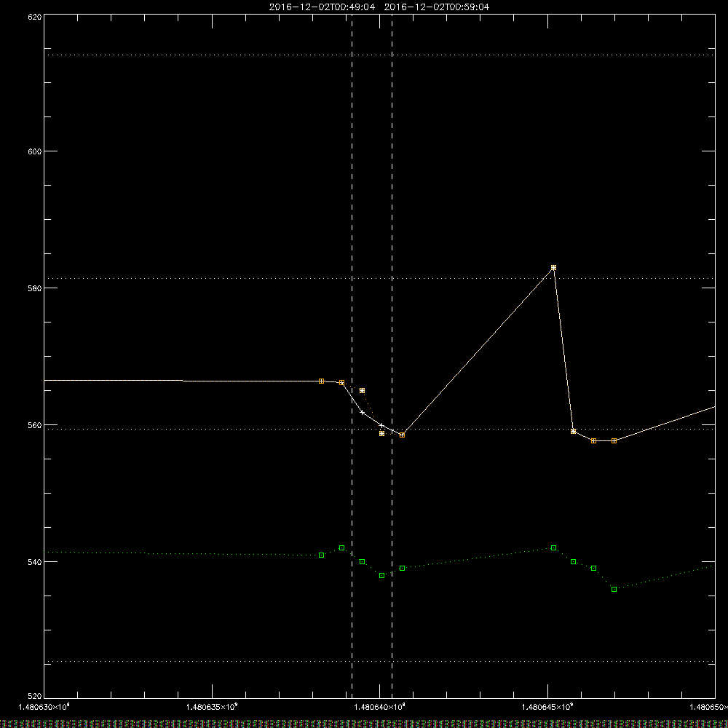
Task: Click the x-axis label 1.480645×10⁹
Action: coord(548,707)
